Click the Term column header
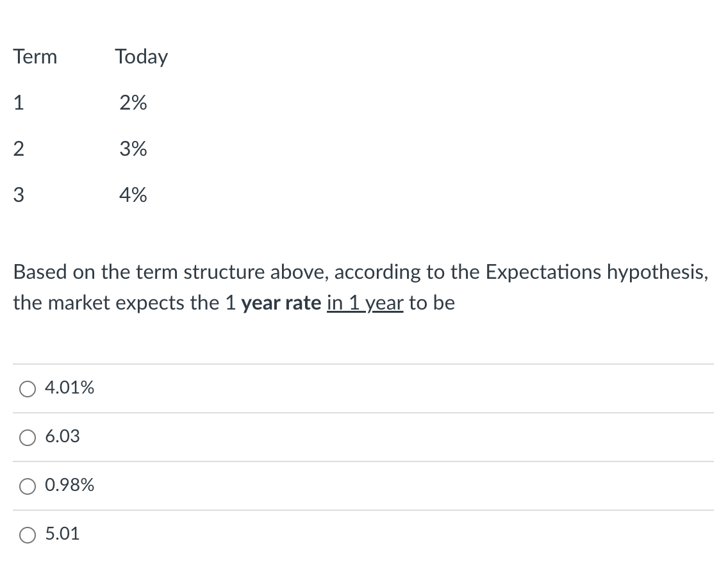728x564 pixels. 35,56
